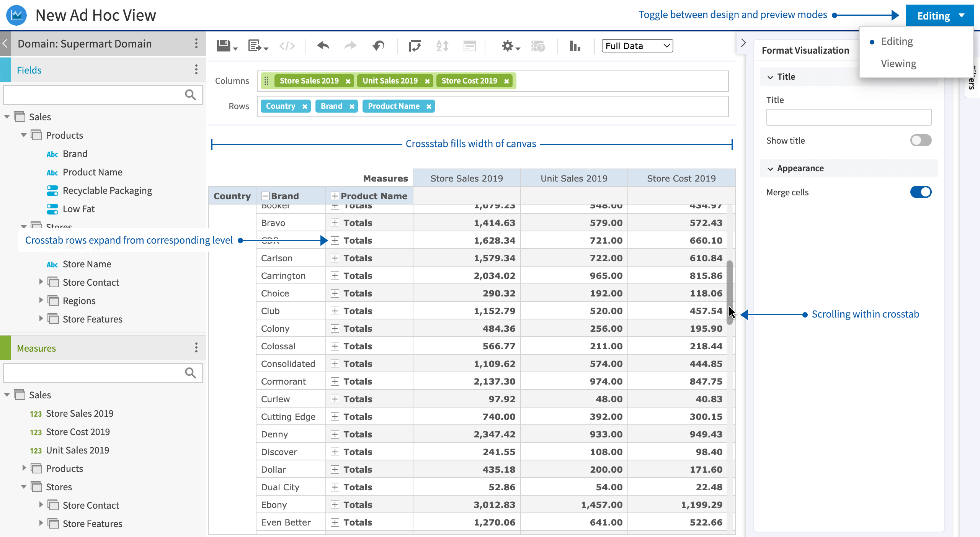The image size is (980, 537).
Task: Open the Domain panel kebab menu
Action: pyautogui.click(x=196, y=43)
